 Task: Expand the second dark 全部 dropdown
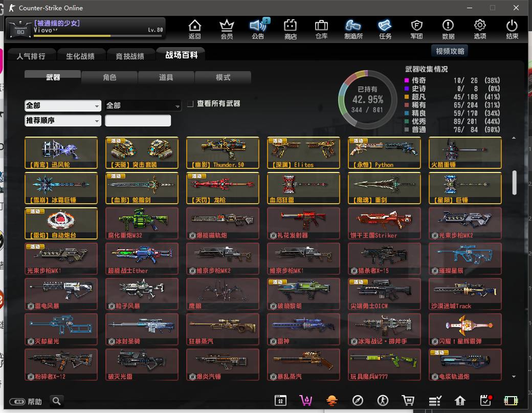(x=143, y=105)
